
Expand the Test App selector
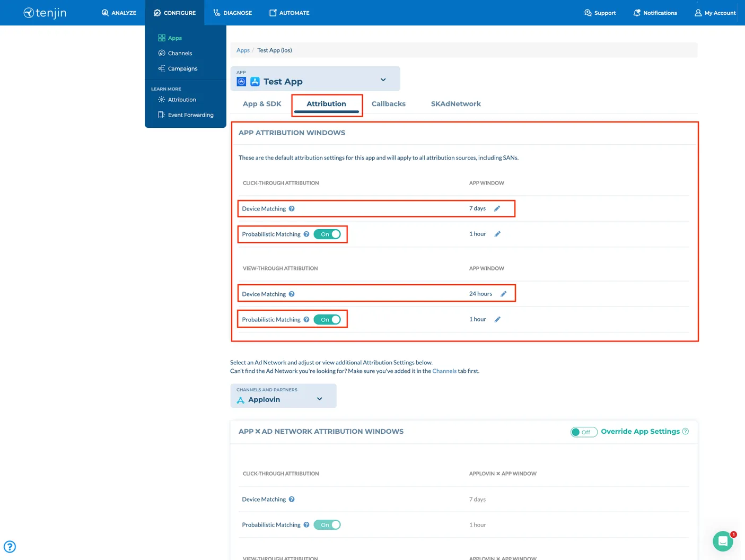tap(383, 79)
